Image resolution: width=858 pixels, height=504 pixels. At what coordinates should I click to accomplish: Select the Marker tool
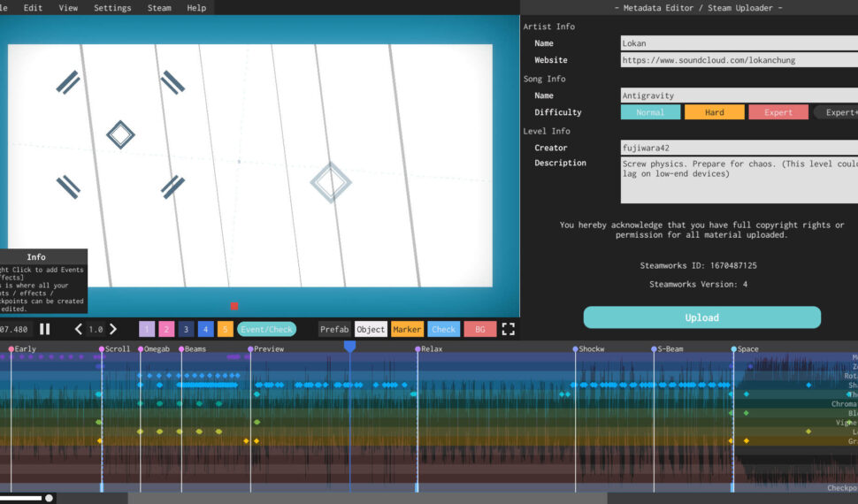point(407,329)
